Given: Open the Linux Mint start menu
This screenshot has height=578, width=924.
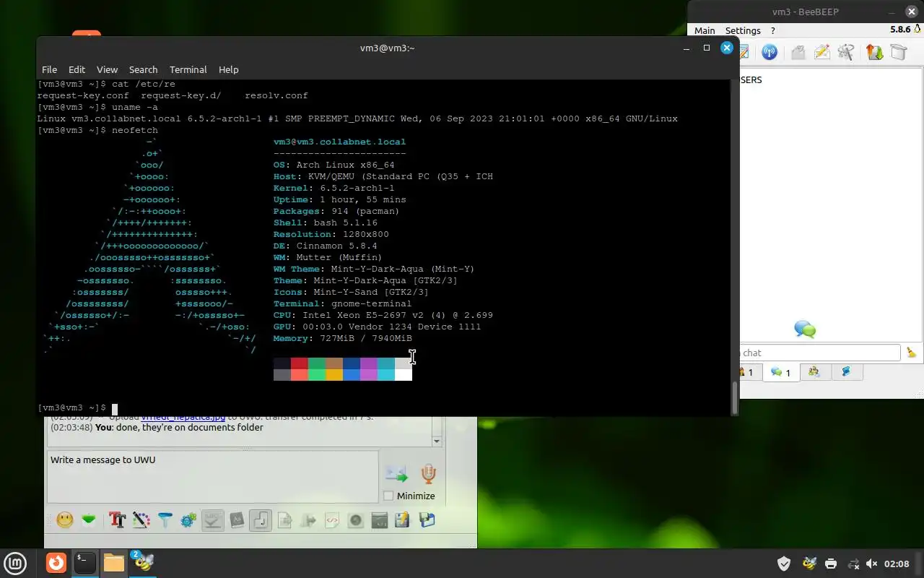Looking at the screenshot, I should 15,563.
